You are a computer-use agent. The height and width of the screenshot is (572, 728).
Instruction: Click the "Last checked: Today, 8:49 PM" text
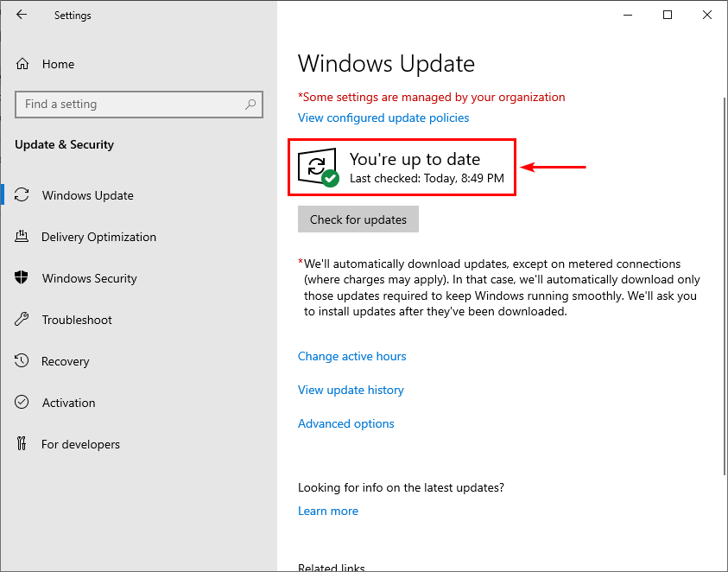pos(427,178)
